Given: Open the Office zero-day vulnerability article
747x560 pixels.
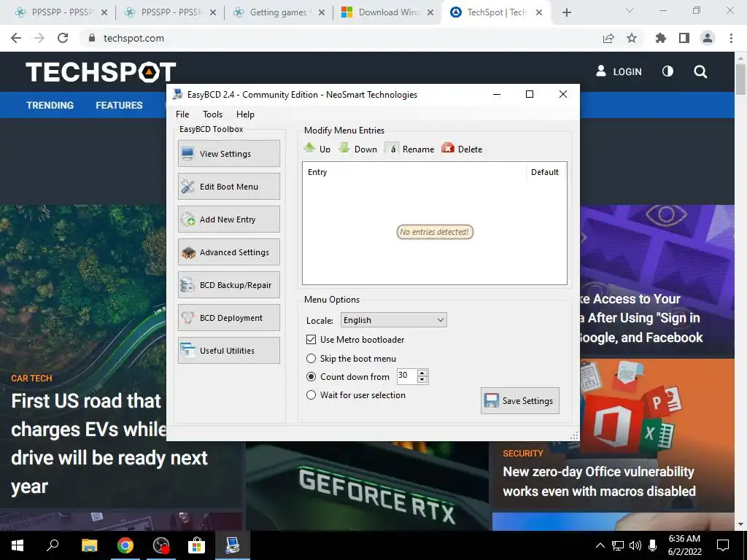Looking at the screenshot, I should tap(600, 481).
